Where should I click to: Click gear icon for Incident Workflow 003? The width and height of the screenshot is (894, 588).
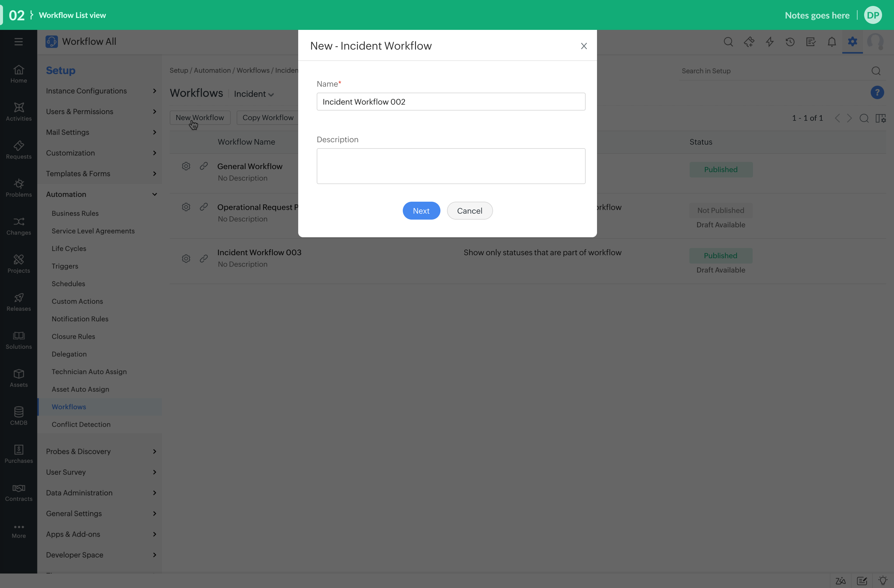point(186,258)
